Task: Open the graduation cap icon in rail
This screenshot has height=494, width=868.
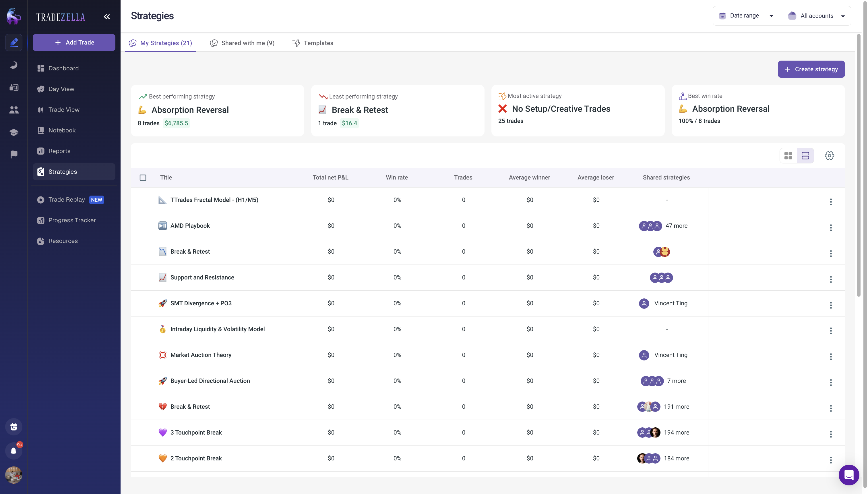Action: (13, 132)
